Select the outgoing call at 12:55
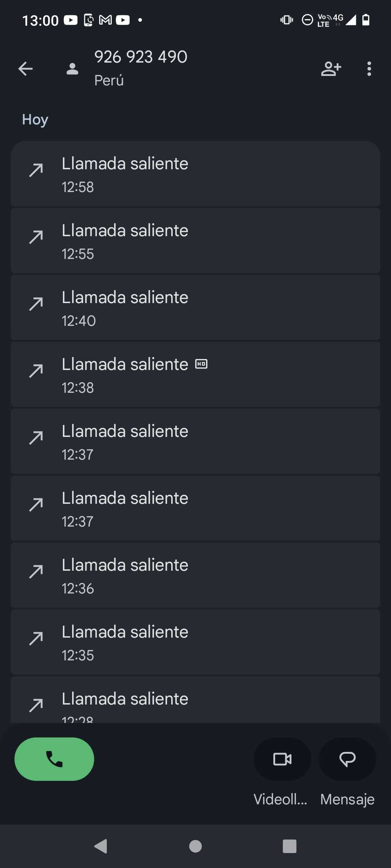This screenshot has height=868, width=391. point(195,241)
